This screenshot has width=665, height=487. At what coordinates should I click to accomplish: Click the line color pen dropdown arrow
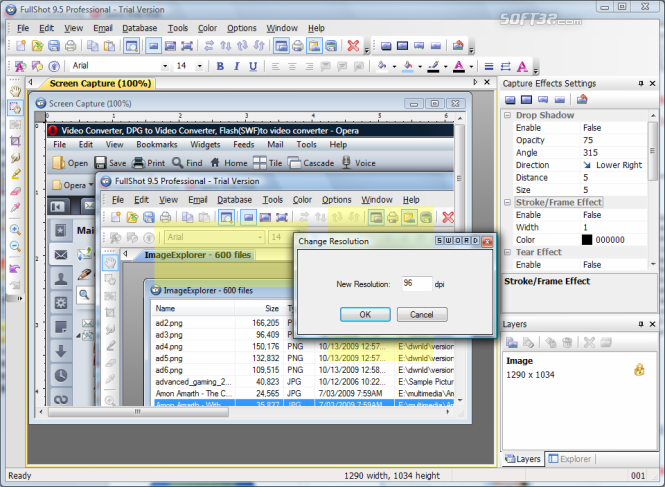click(x=445, y=67)
